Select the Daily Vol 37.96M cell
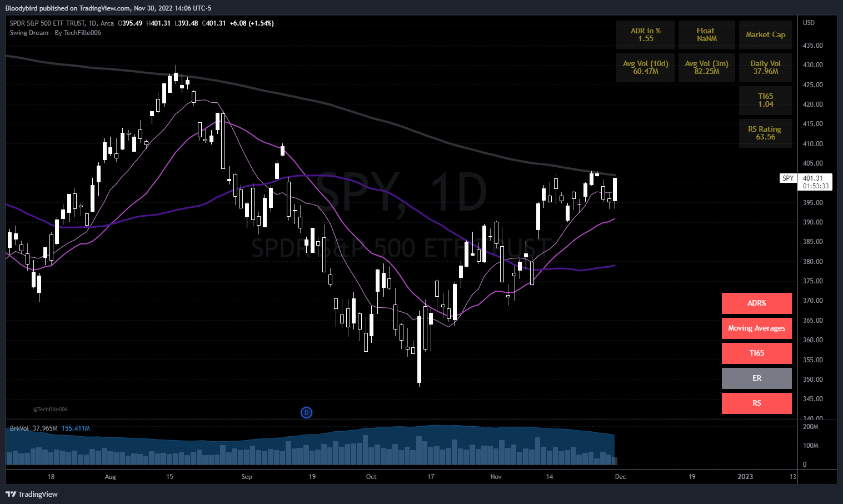The width and height of the screenshot is (843, 504). [765, 67]
